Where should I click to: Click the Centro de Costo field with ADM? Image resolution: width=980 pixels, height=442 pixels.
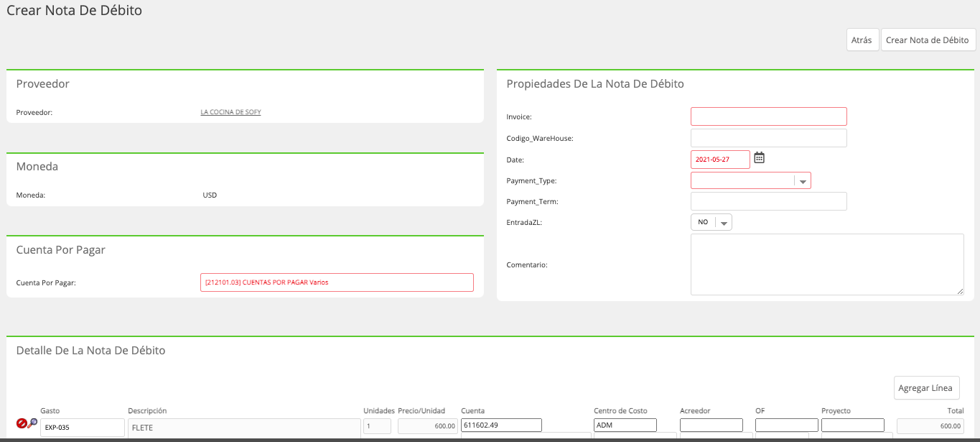point(625,425)
